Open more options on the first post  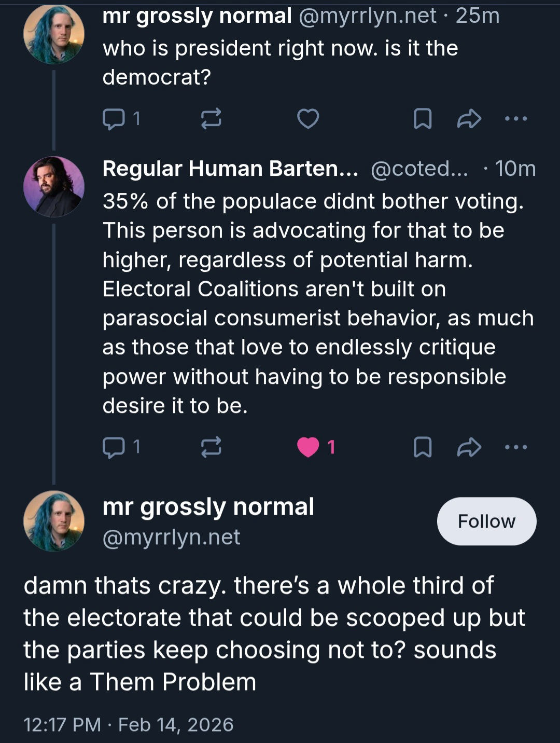click(x=516, y=119)
